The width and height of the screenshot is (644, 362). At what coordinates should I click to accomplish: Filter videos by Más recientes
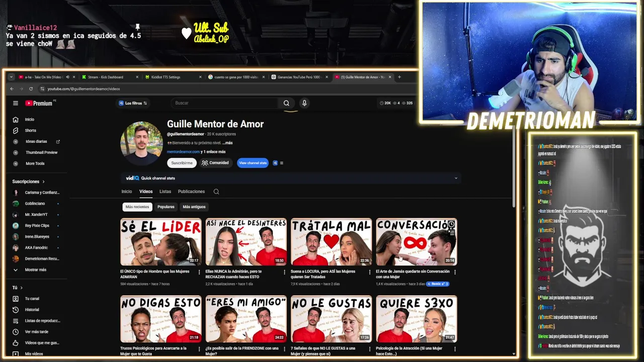[x=137, y=207]
